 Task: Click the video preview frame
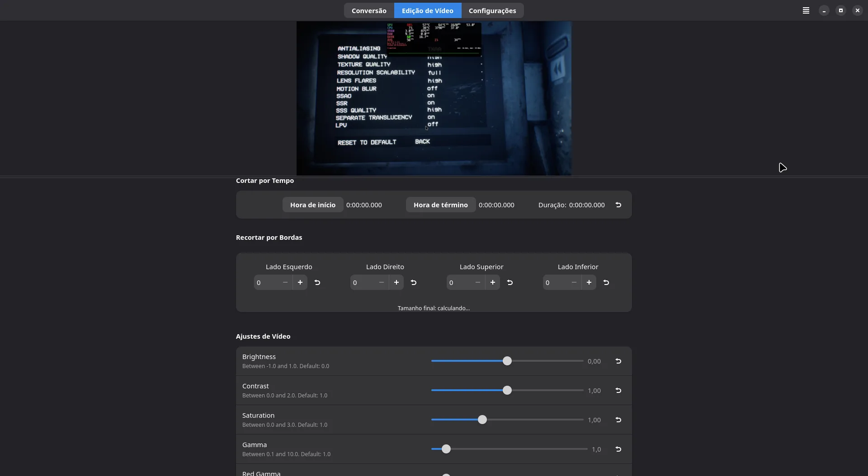tap(434, 98)
